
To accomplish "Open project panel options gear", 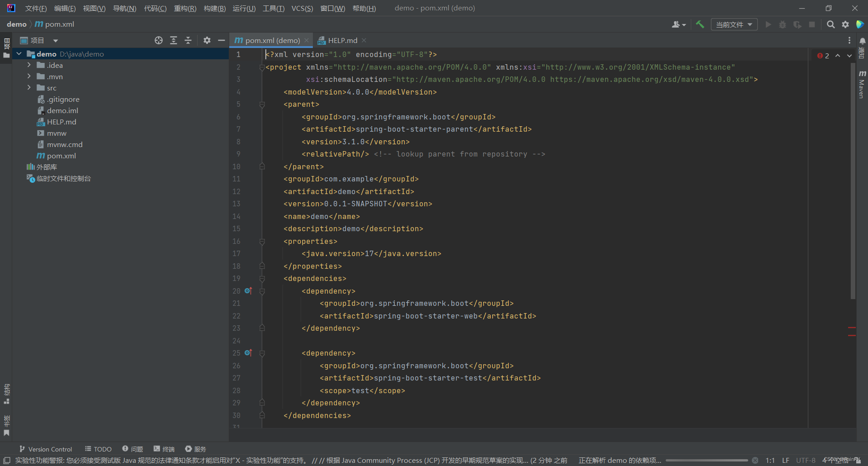I will point(207,40).
